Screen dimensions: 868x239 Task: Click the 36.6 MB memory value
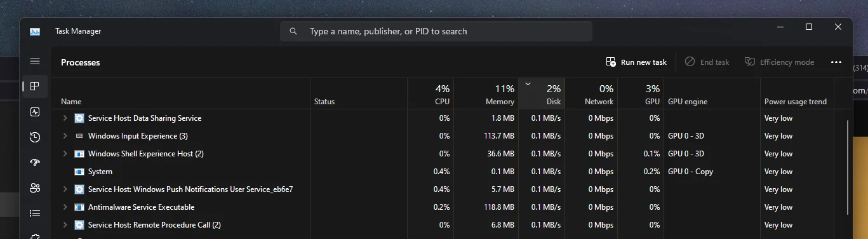pos(501,154)
